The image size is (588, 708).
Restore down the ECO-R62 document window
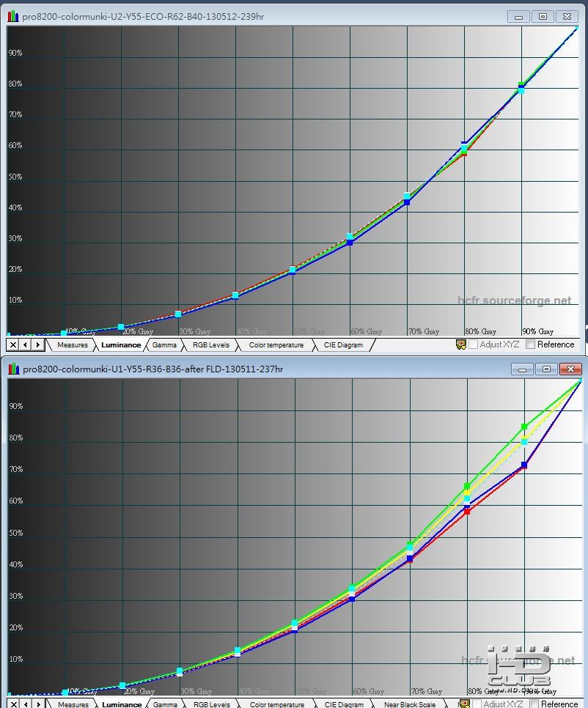coord(543,17)
